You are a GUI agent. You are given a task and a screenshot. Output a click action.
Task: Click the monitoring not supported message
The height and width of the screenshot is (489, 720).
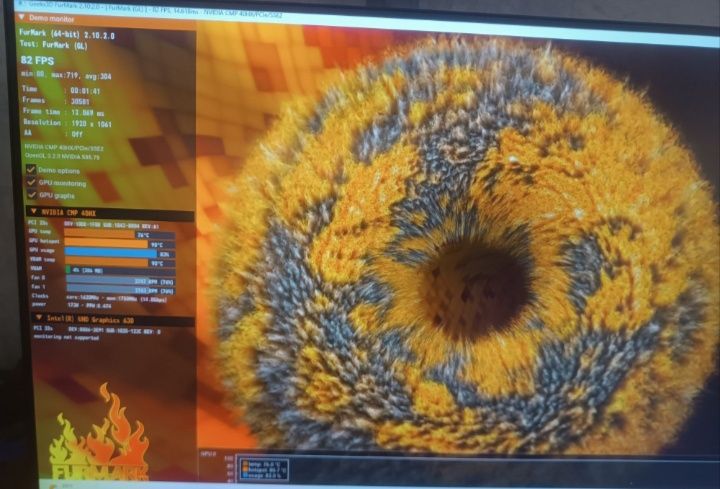pyautogui.click(x=66, y=337)
